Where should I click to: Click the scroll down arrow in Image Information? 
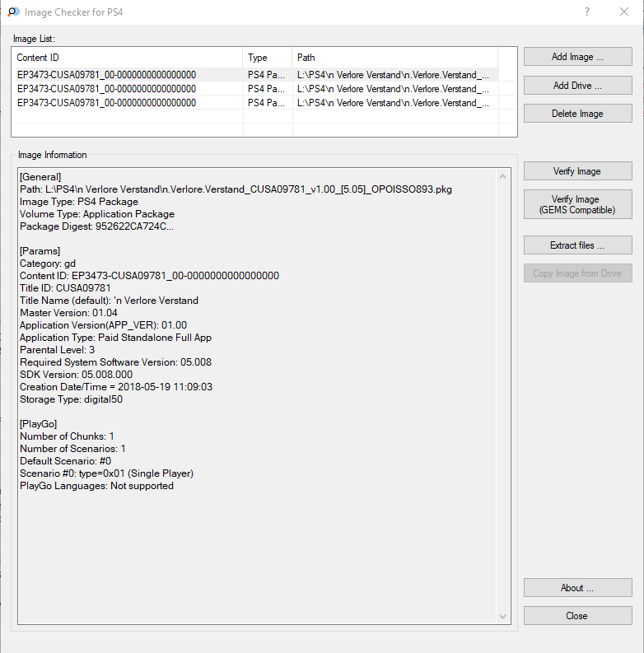tap(503, 616)
